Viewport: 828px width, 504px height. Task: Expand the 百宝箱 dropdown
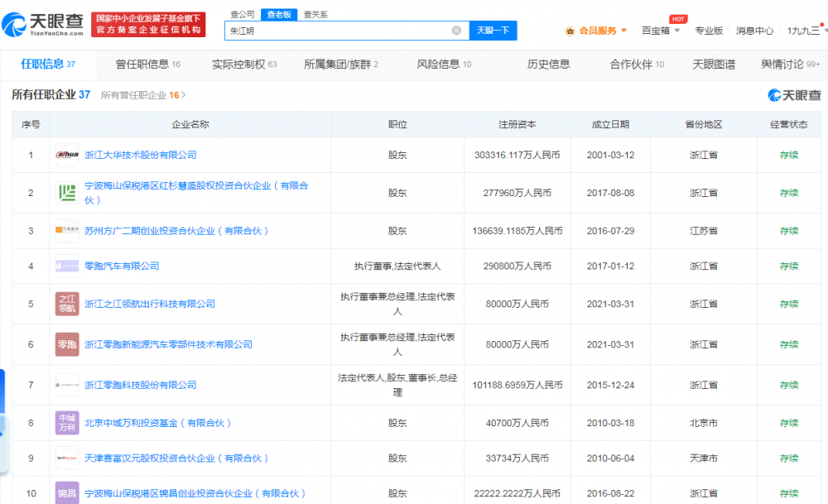coord(661,31)
